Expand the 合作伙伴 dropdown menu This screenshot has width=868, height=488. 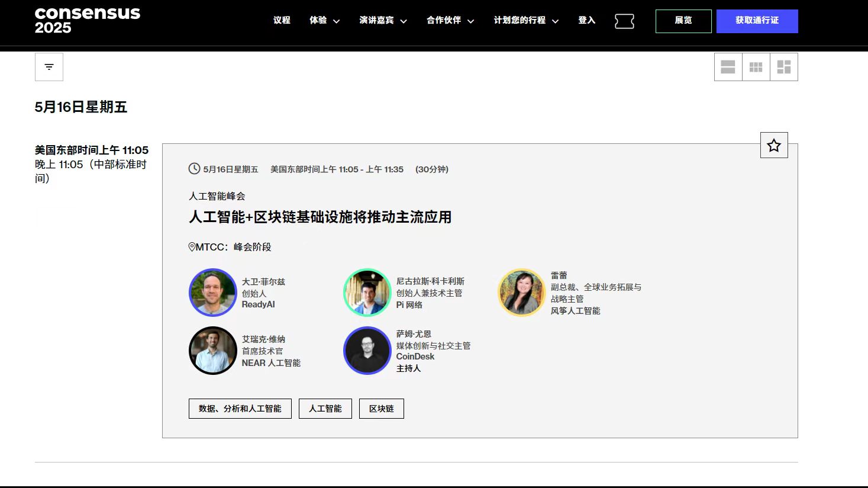pos(450,21)
